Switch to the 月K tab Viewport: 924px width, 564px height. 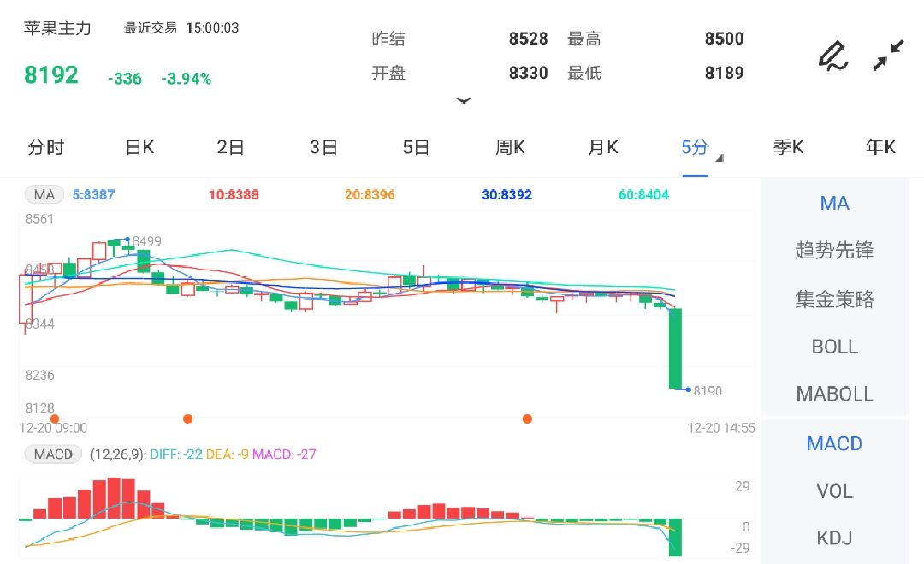tap(603, 147)
